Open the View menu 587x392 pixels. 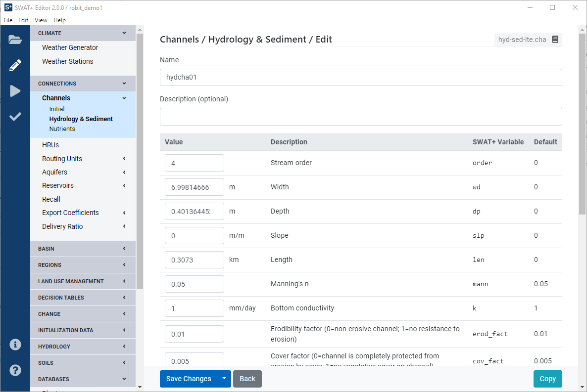tap(41, 20)
